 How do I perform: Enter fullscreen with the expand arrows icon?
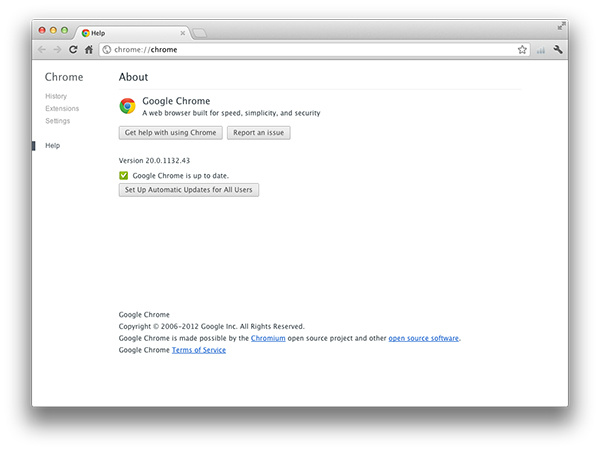(x=561, y=26)
